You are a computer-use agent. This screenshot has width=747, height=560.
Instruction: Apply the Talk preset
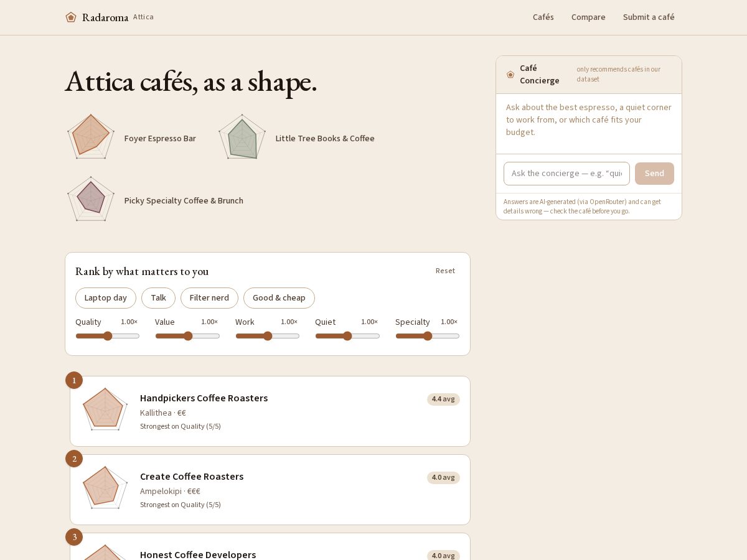click(x=158, y=298)
